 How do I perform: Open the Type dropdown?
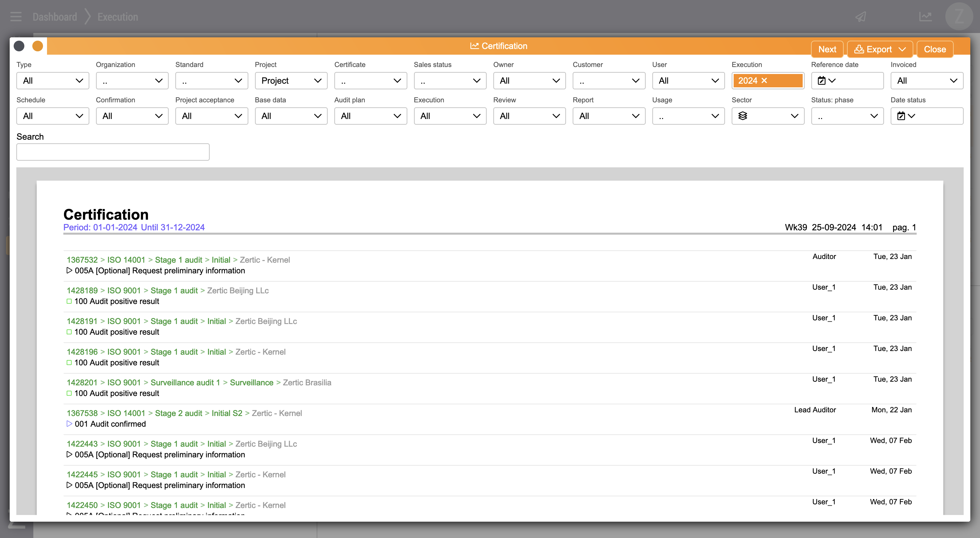[x=53, y=81]
